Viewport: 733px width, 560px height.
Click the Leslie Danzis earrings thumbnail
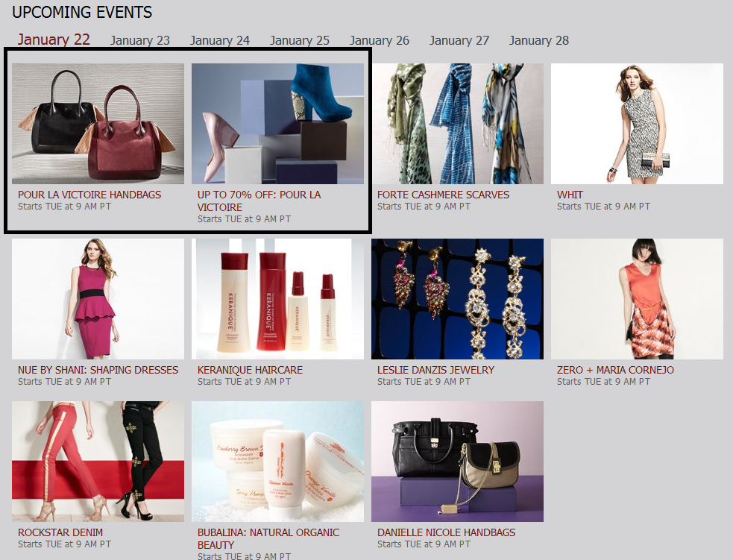coord(458,299)
